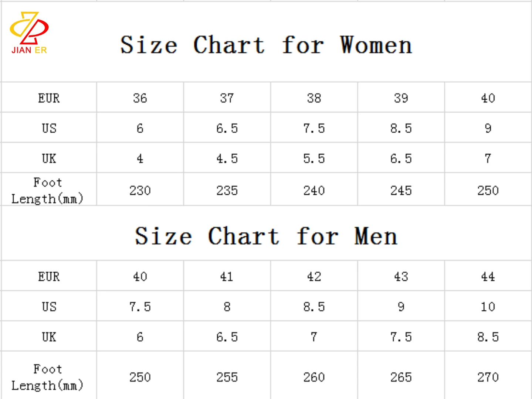Click women's EUR size 39 cell
The image size is (532, 399).
coord(401,98)
